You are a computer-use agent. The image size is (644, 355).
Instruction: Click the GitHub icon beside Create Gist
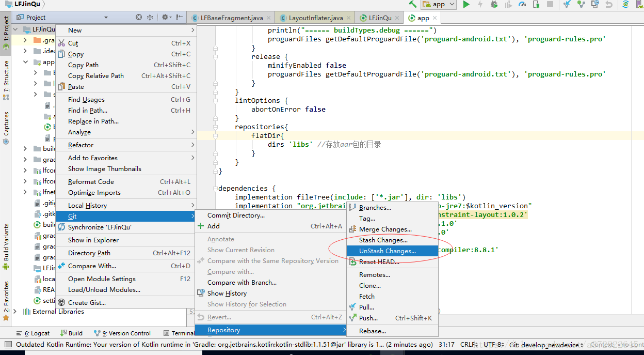click(x=62, y=302)
